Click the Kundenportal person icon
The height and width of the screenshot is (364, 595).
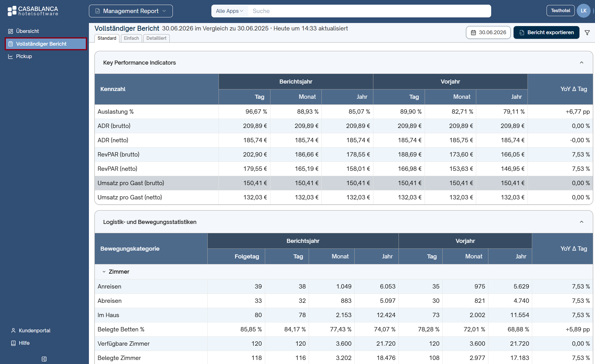[13, 330]
